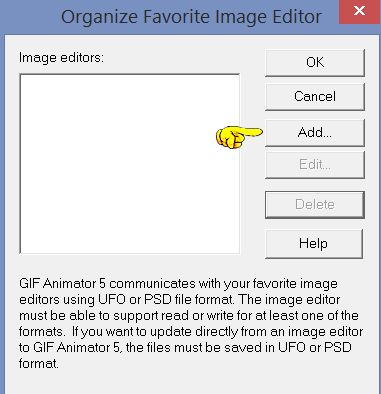Image resolution: width=381 pixels, height=394 pixels.
Task: Click the disabled Delete button
Action: click(x=315, y=204)
